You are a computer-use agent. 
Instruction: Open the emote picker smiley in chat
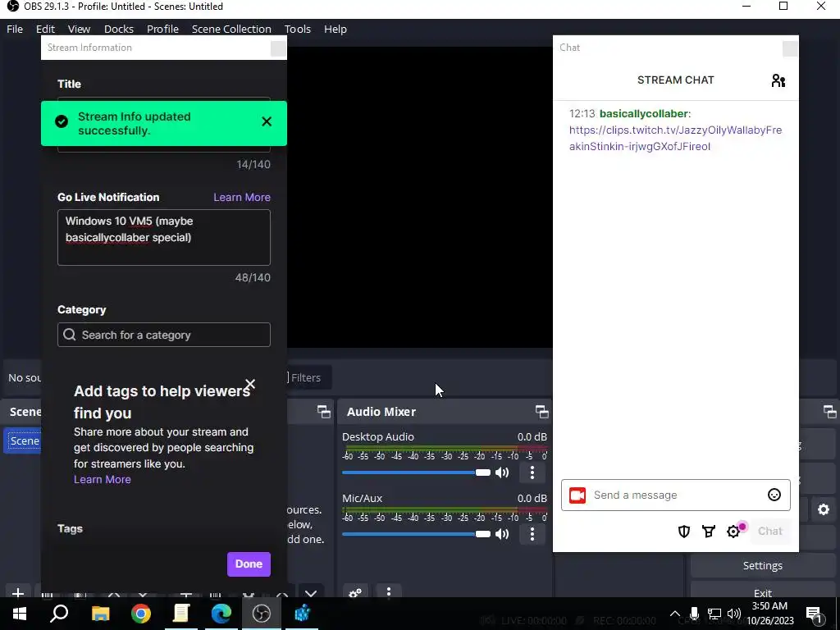774,495
